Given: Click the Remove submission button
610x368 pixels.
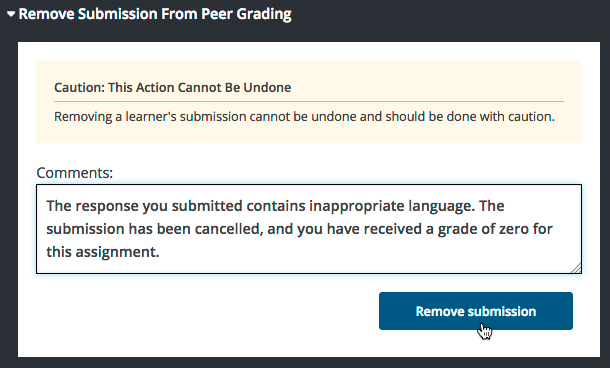Looking at the screenshot, I should [x=476, y=311].
